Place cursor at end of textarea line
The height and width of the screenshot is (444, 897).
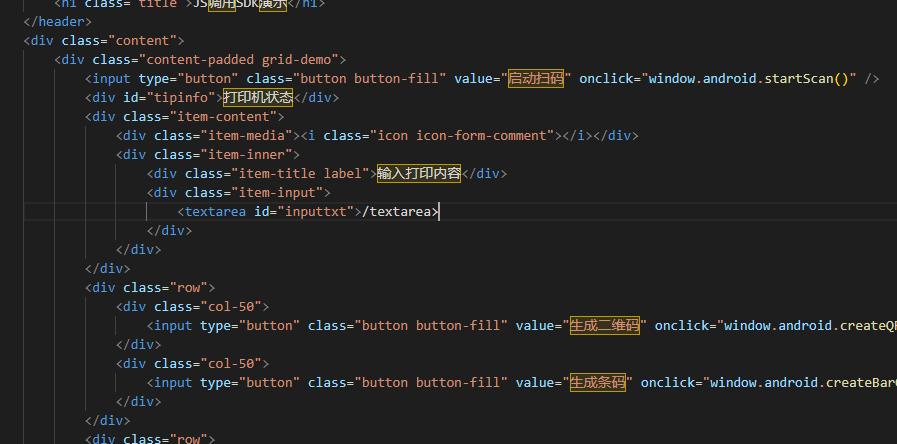(x=438, y=211)
